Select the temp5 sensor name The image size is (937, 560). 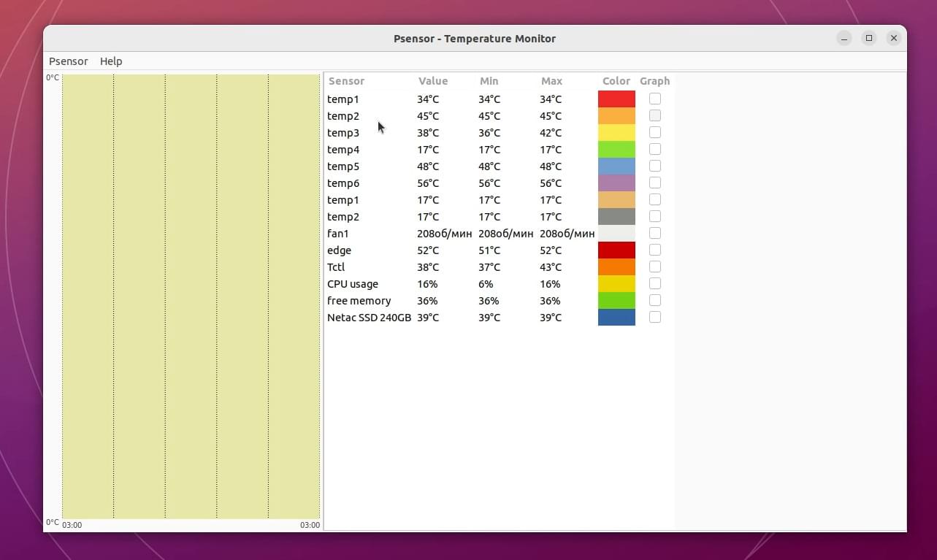click(343, 166)
